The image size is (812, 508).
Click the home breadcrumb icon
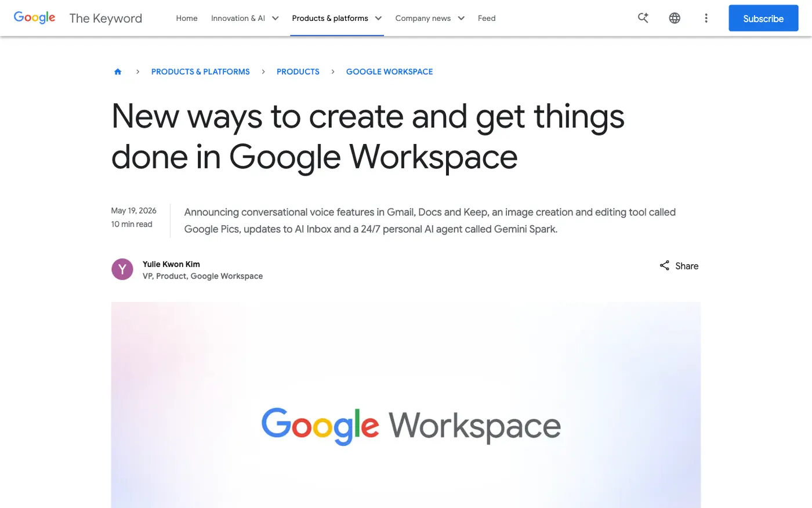[x=118, y=72]
